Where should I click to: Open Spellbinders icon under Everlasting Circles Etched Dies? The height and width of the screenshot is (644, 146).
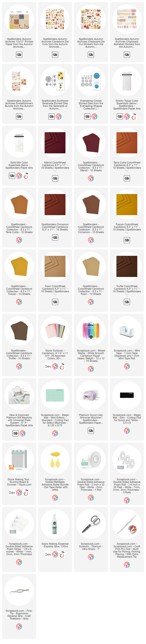point(87,117)
